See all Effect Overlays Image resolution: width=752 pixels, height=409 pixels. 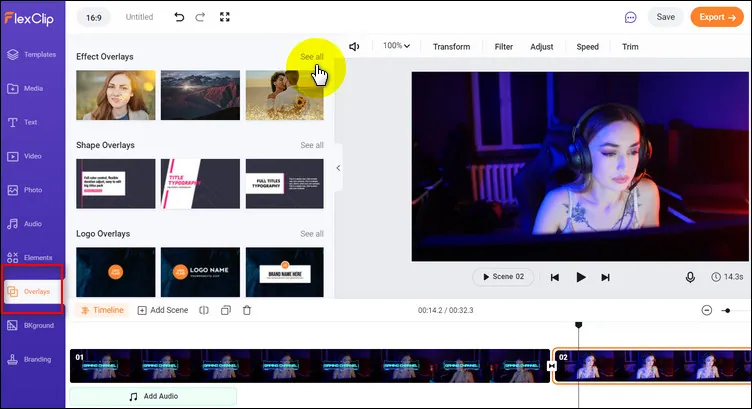tap(312, 57)
